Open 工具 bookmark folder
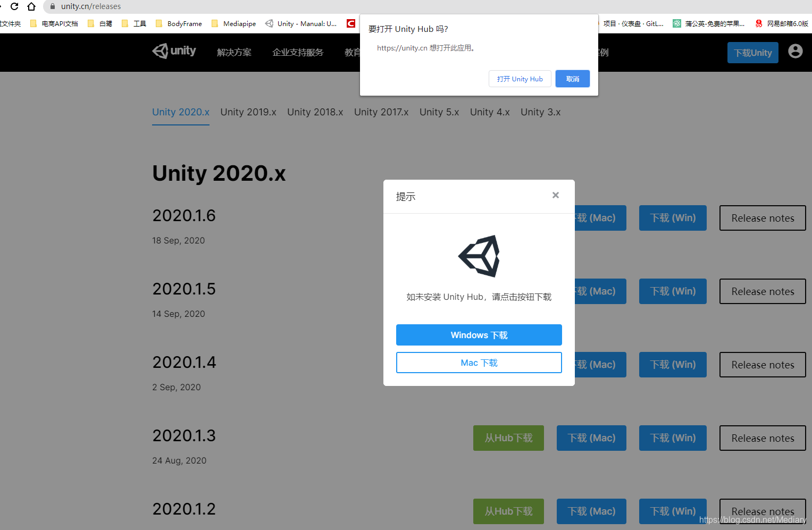 click(134, 23)
